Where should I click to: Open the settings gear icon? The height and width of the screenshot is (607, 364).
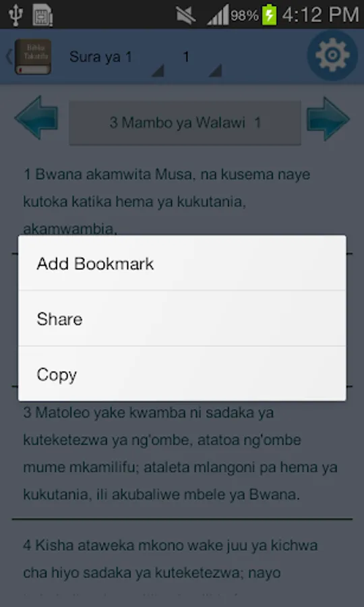[332, 55]
